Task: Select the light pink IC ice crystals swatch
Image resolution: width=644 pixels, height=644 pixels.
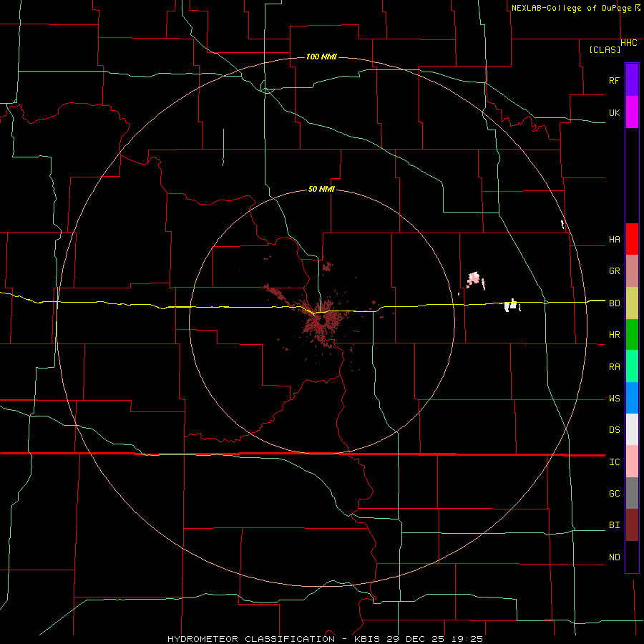Action: 632,462
